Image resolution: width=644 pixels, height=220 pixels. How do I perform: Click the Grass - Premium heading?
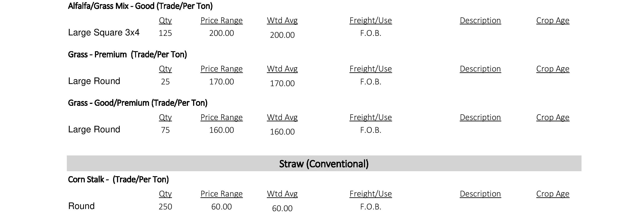(128, 54)
